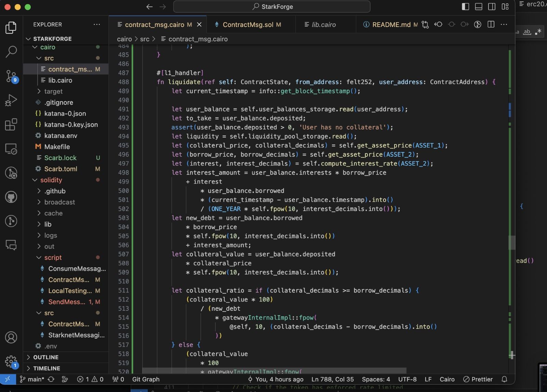Image resolution: width=547 pixels, height=392 pixels.
Task: Toggle primary side bar visibility
Action: [x=465, y=6]
